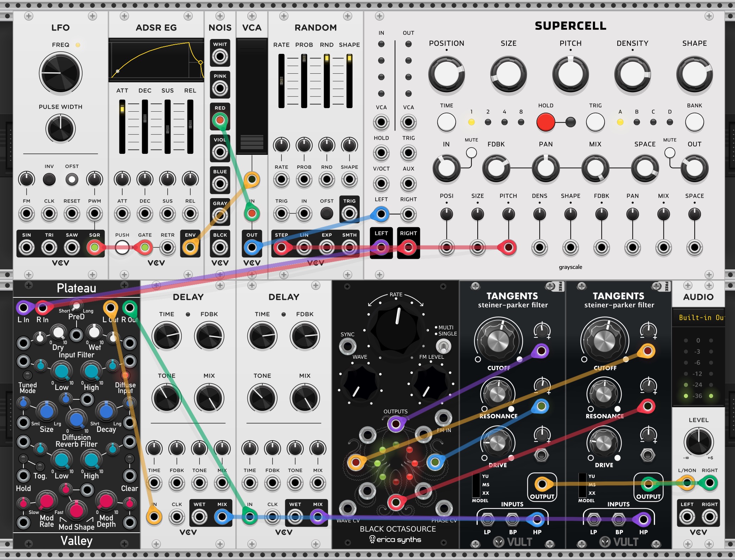
Task: Click the Black Octasource FM IN jack
Action: 443,418
